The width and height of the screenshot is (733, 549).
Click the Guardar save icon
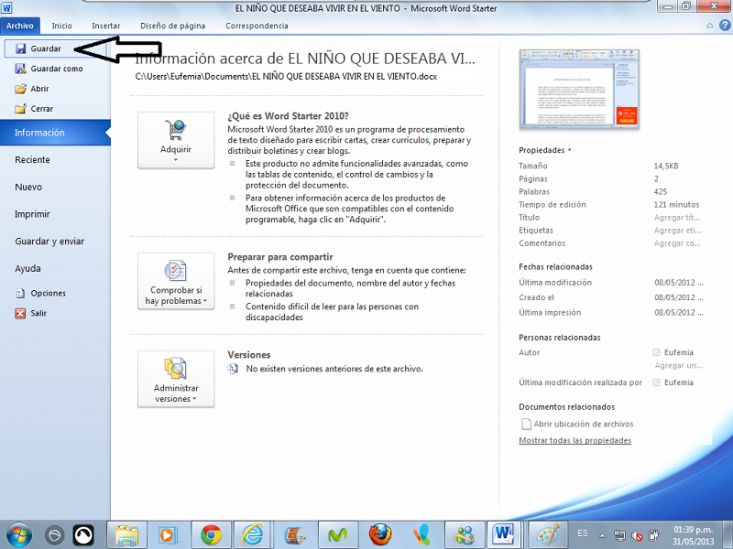click(21, 49)
